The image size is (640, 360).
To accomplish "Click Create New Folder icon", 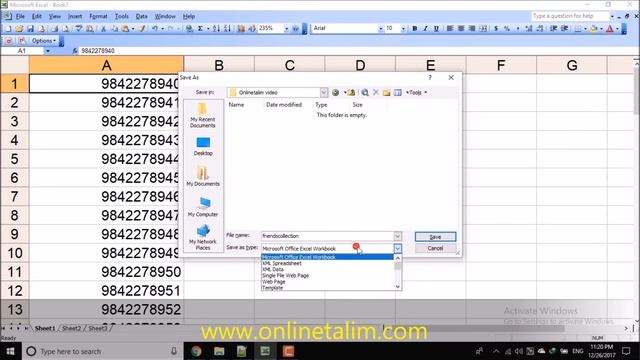I will [387, 93].
